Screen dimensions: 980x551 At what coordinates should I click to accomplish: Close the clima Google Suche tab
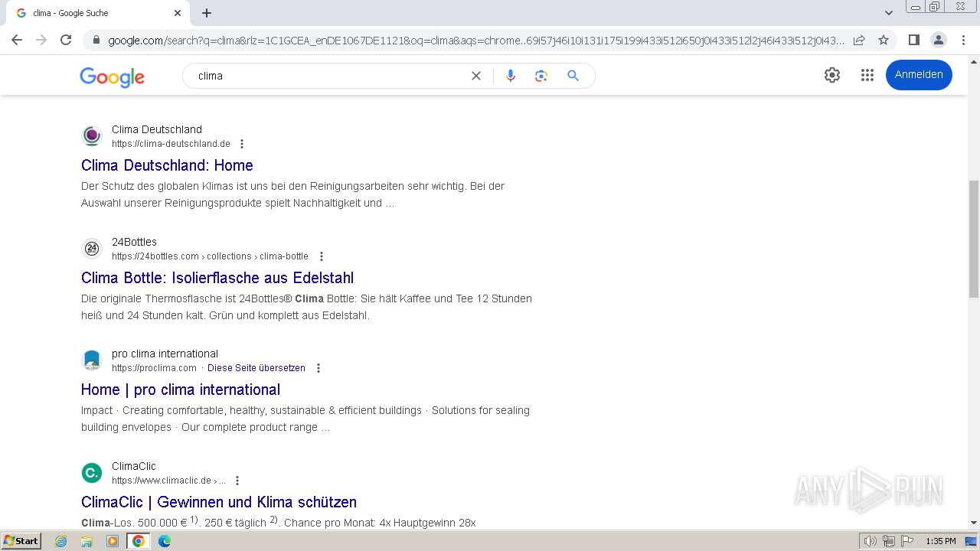[x=178, y=13]
